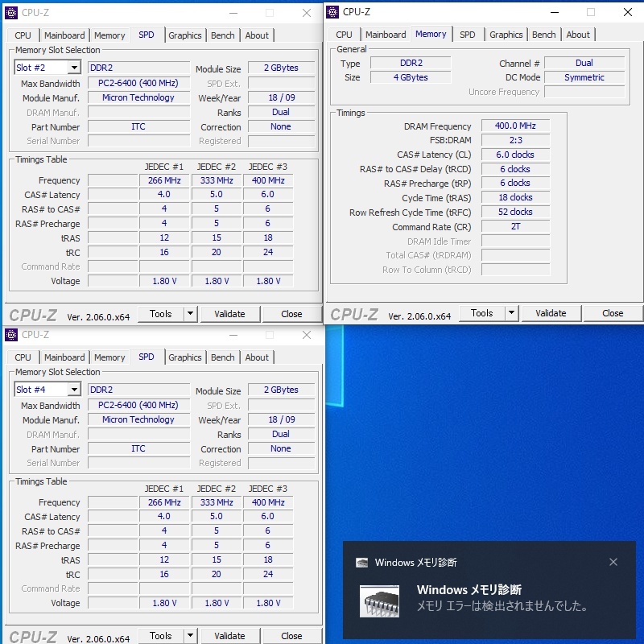Click the CPU-Z app icon in the Slot #2 window title bar
This screenshot has width=644, height=644.
(11, 13)
